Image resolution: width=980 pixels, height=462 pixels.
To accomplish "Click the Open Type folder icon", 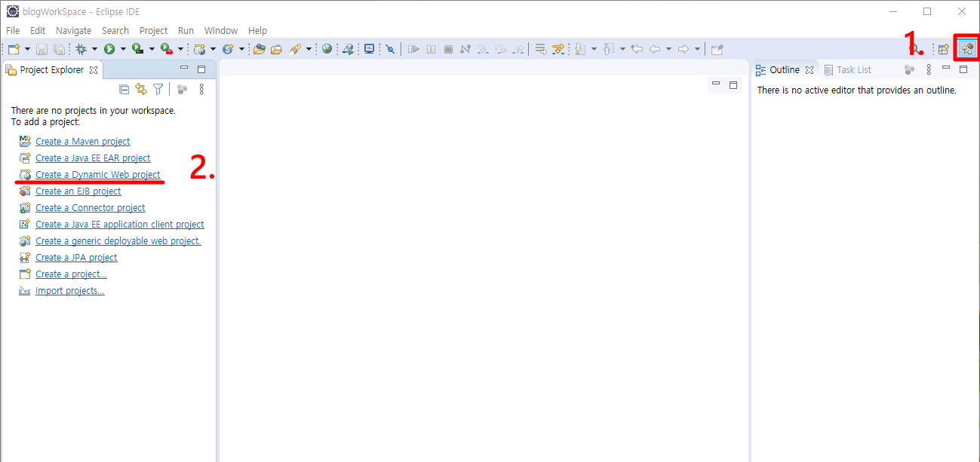I will [x=260, y=49].
